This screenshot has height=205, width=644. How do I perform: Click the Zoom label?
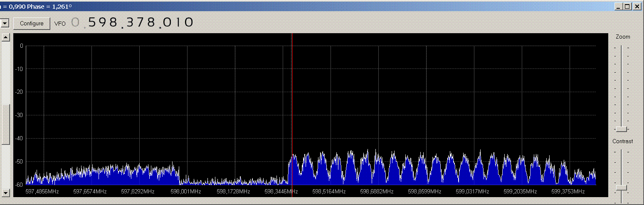pos(623,37)
